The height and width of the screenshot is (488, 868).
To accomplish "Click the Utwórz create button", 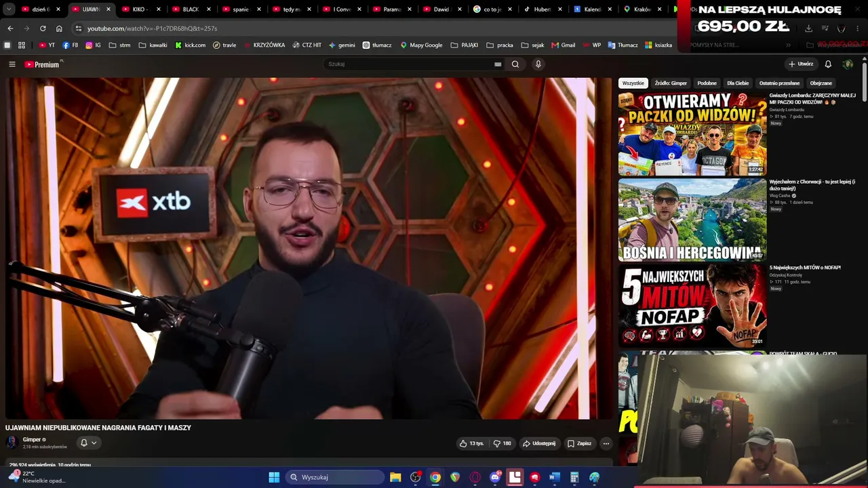I will pos(801,64).
